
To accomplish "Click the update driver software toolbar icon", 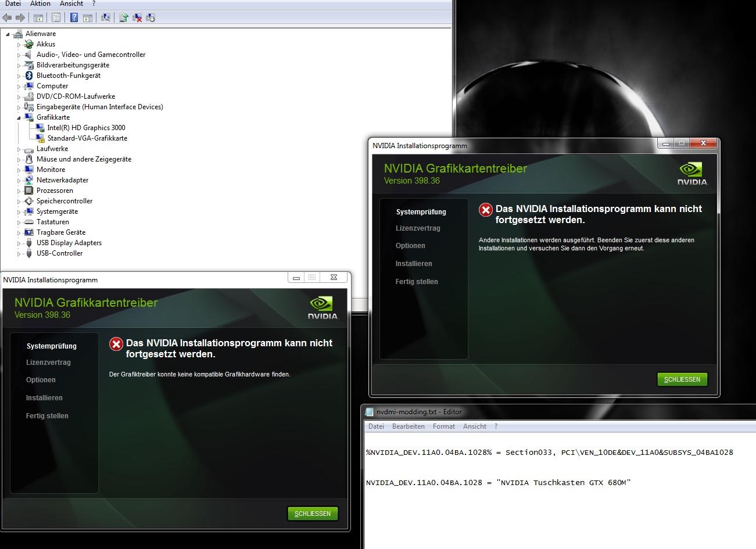I will click(124, 17).
